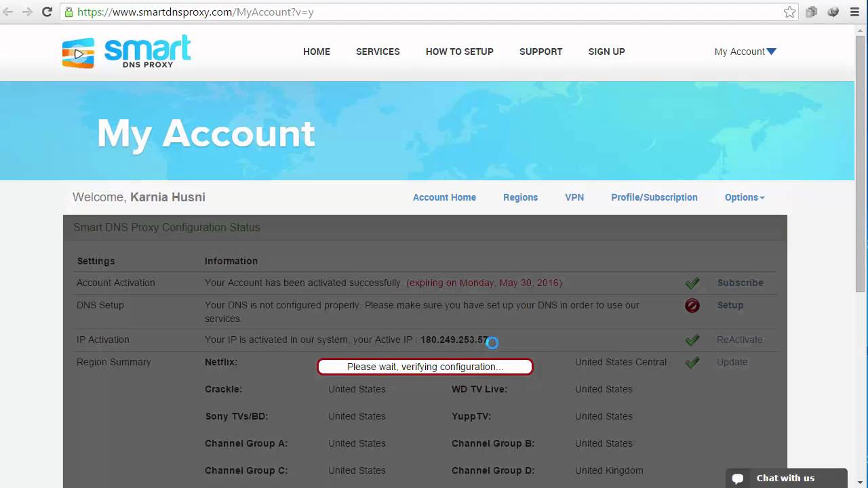Click the user name 'Karnia Husni'
This screenshot has height=488, width=868.
pos(167,197)
